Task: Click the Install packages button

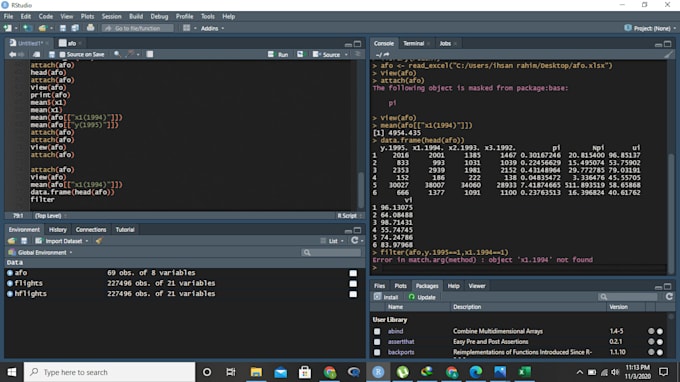Action: click(386, 297)
